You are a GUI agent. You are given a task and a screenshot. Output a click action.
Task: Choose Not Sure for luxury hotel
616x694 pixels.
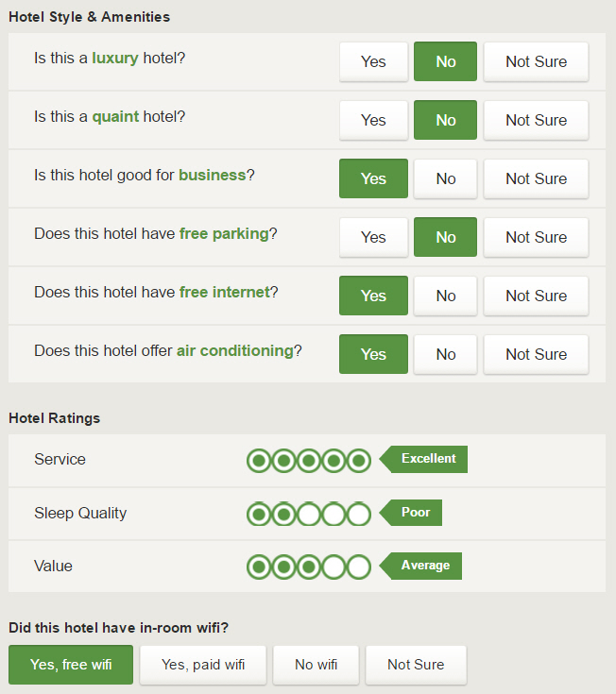(536, 61)
